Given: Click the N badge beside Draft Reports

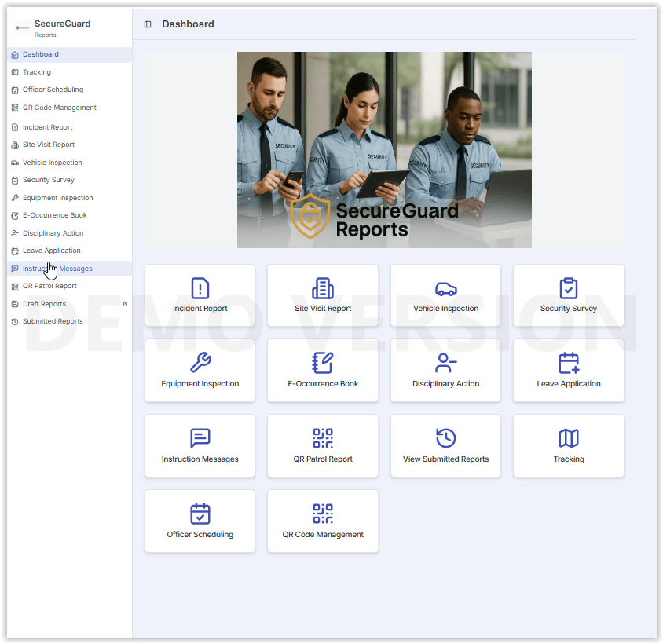Looking at the screenshot, I should point(125,304).
